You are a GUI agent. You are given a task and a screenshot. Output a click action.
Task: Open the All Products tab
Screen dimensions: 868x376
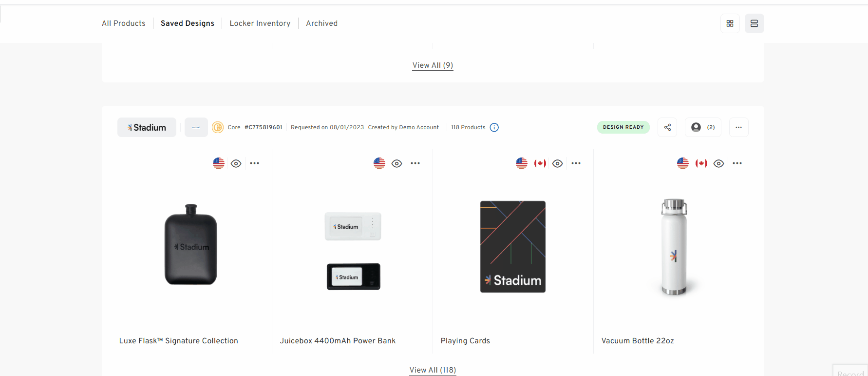tap(123, 23)
